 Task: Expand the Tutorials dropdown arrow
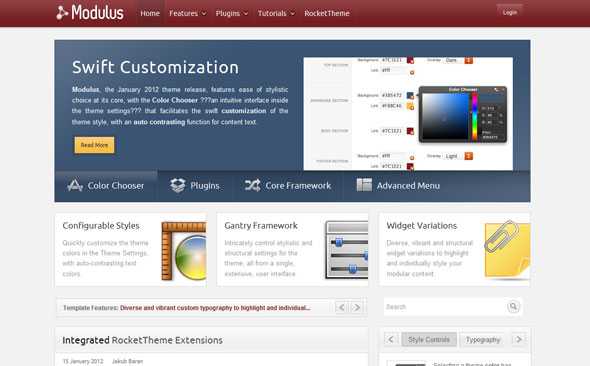coord(292,14)
